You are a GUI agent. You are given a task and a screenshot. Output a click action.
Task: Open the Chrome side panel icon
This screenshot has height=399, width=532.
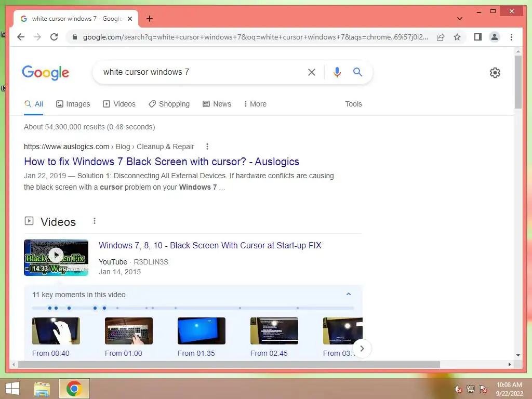[478, 37]
